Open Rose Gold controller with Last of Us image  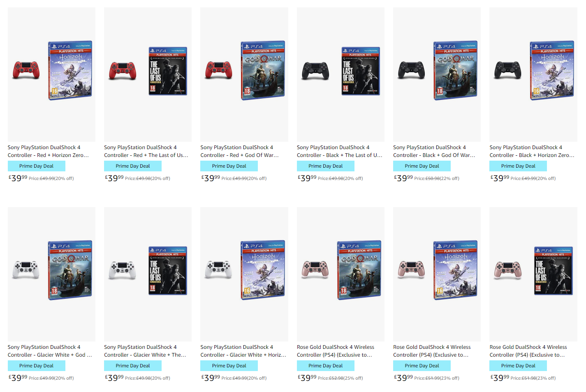(533, 274)
